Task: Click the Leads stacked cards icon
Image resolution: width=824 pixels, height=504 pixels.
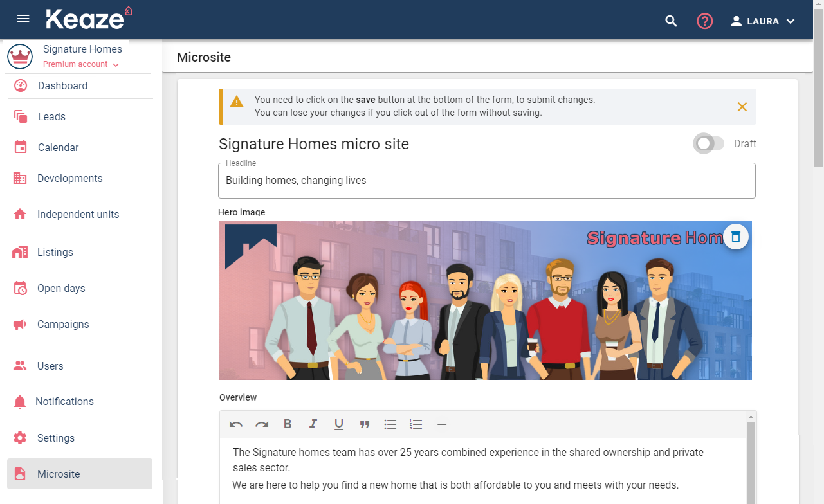Action: point(20,116)
